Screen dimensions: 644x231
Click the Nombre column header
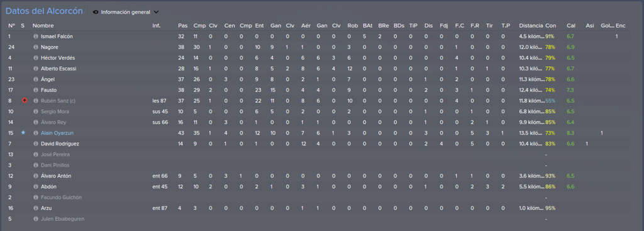coord(43,25)
